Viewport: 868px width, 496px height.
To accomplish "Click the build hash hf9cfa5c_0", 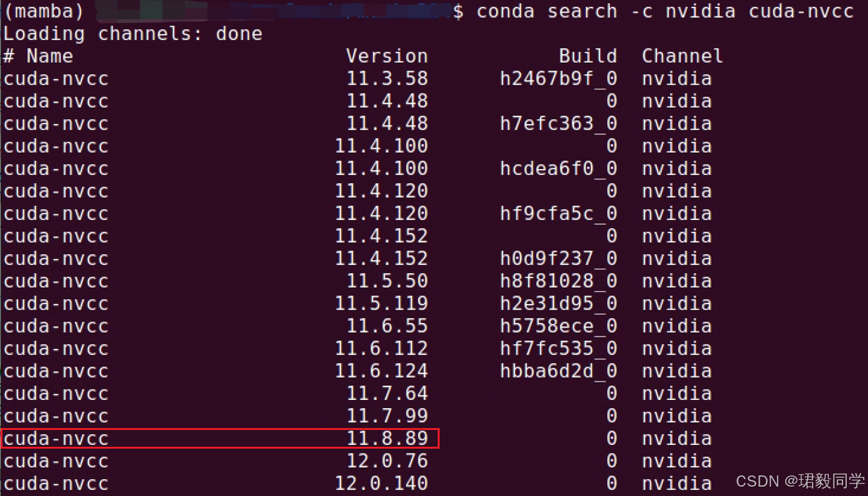I will (558, 213).
